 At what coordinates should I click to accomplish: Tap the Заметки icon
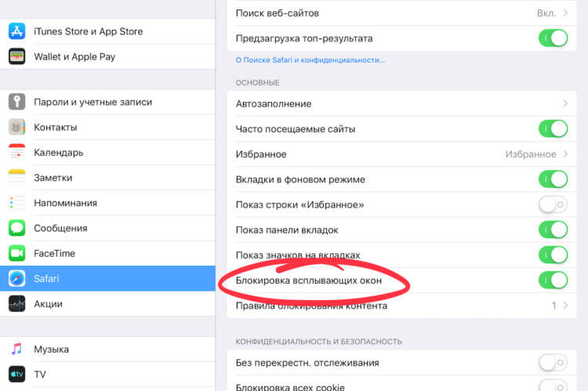[17, 178]
